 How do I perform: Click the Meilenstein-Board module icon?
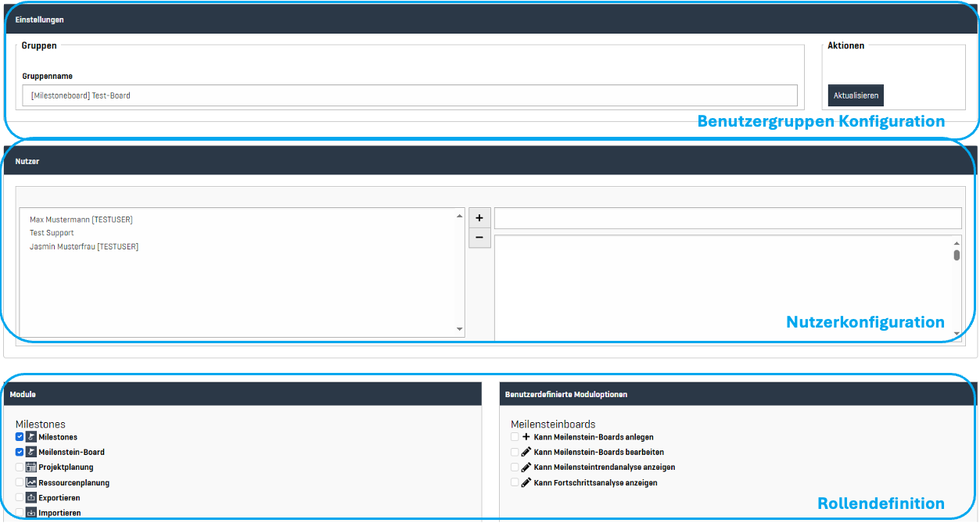point(31,452)
